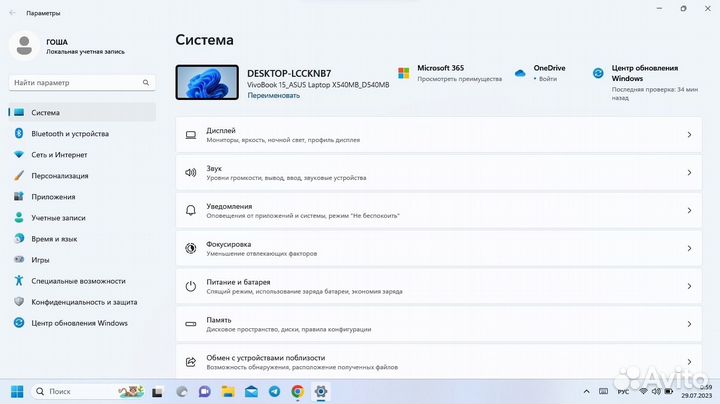The image size is (720, 404).
Task: Expand the Звук row chevron
Action: [689, 173]
